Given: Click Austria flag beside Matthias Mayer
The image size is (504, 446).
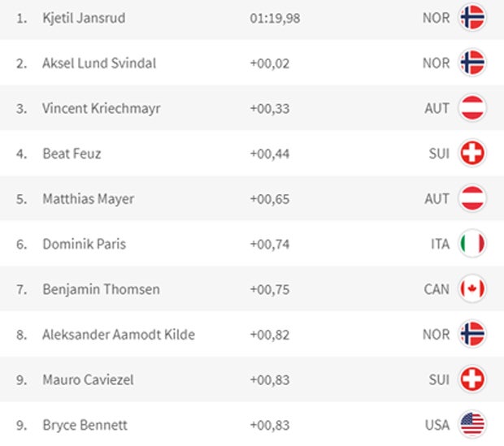Looking at the screenshot, I should pos(471,198).
